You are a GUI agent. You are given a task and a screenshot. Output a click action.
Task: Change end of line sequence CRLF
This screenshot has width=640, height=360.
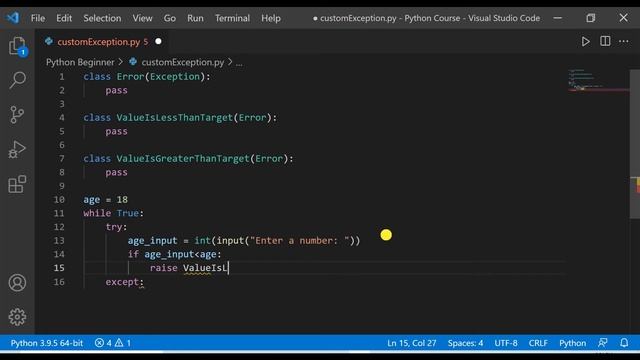538,343
